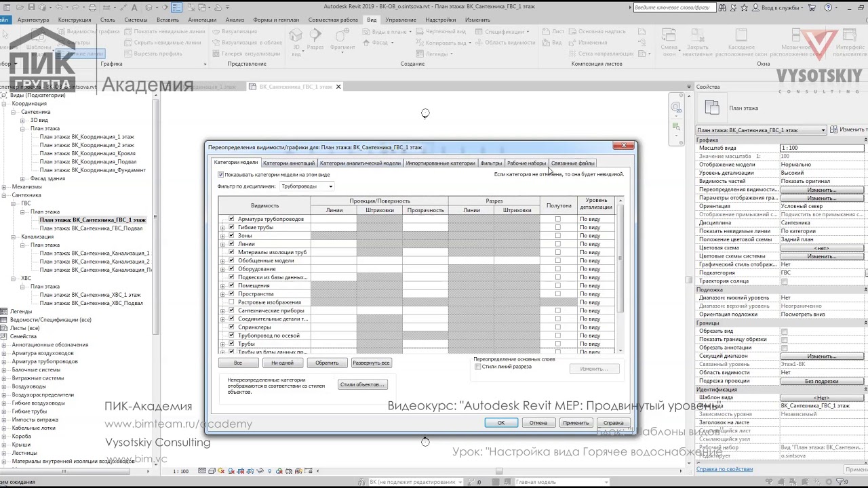Click the Ни одной button
The image size is (868, 488).
tap(282, 363)
